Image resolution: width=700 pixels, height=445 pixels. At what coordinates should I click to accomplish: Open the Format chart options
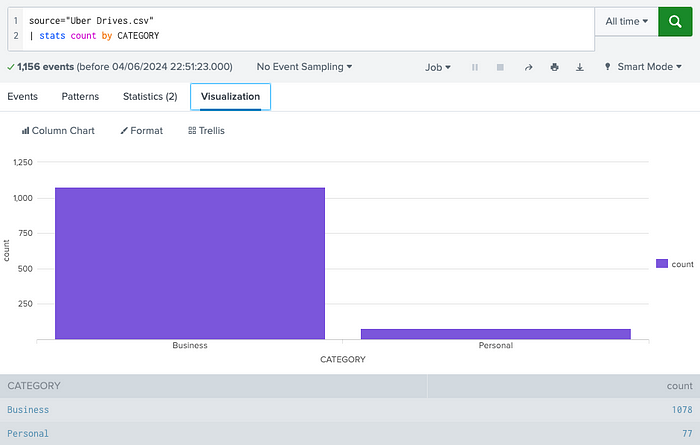point(142,130)
